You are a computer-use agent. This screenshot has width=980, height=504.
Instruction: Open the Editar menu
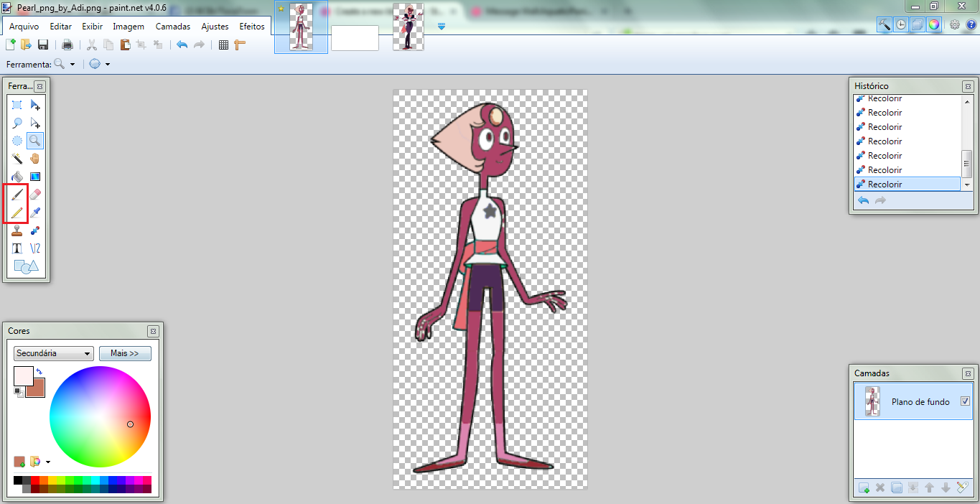point(60,27)
